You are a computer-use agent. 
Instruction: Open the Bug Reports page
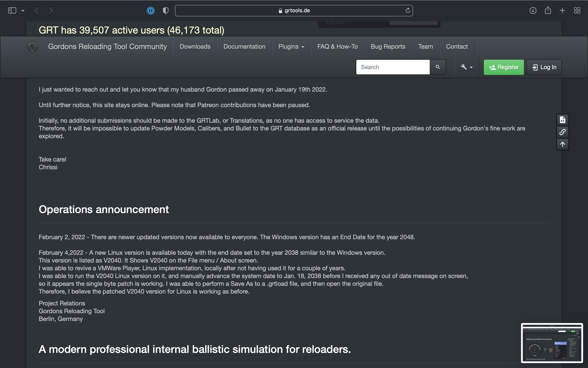click(x=388, y=46)
